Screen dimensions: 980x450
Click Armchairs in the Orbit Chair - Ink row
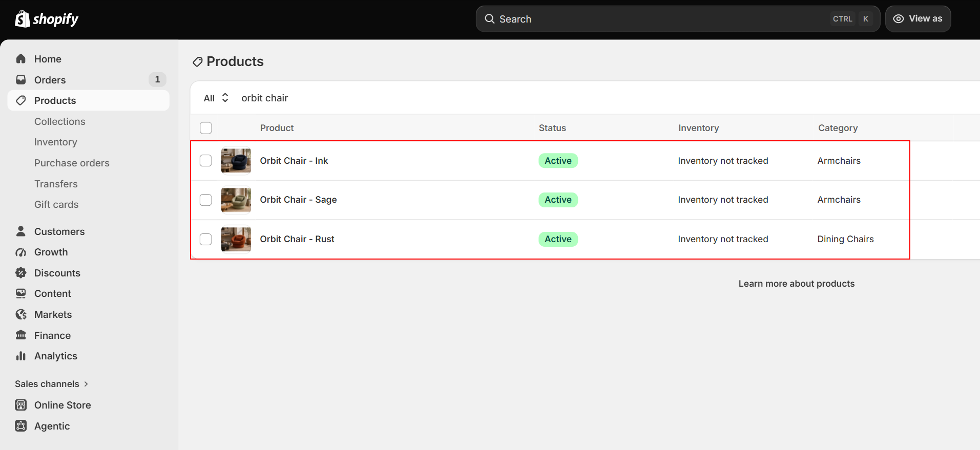(839, 161)
